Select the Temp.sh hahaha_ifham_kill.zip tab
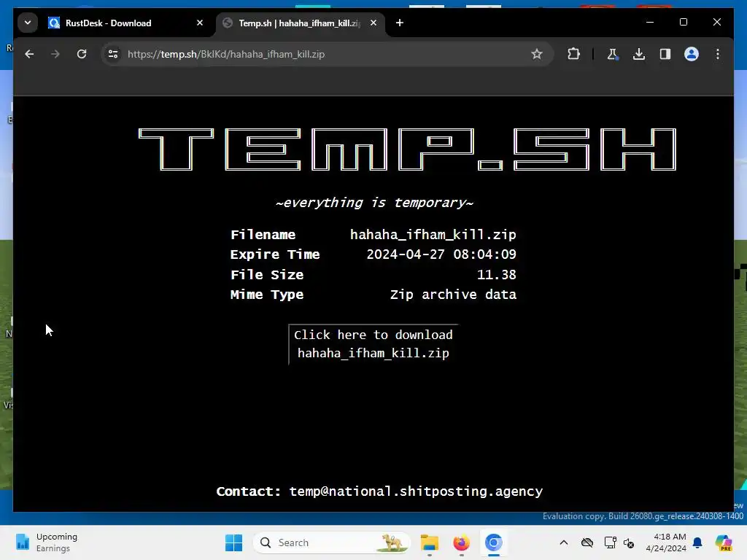Viewport: 747px width, 560px height. point(301,23)
